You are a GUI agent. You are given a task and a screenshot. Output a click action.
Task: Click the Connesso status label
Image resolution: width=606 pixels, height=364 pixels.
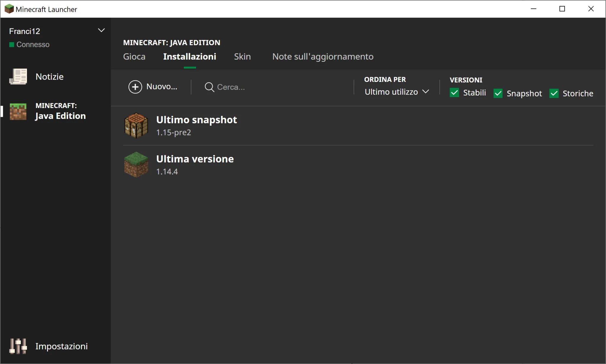click(x=33, y=45)
